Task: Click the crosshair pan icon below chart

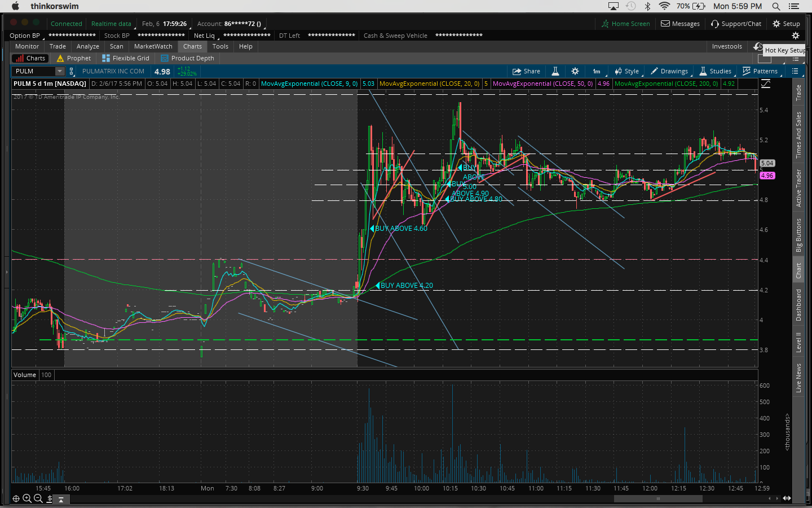Action: pyautogui.click(x=16, y=498)
